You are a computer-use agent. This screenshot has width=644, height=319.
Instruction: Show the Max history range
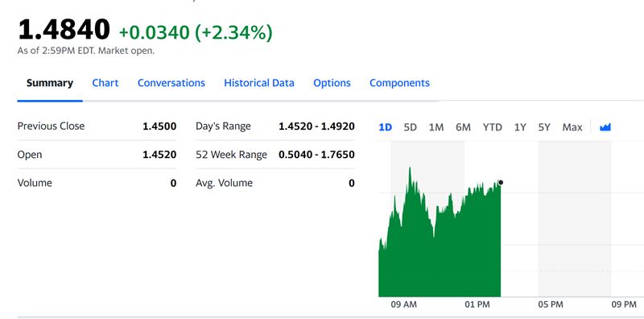click(572, 127)
